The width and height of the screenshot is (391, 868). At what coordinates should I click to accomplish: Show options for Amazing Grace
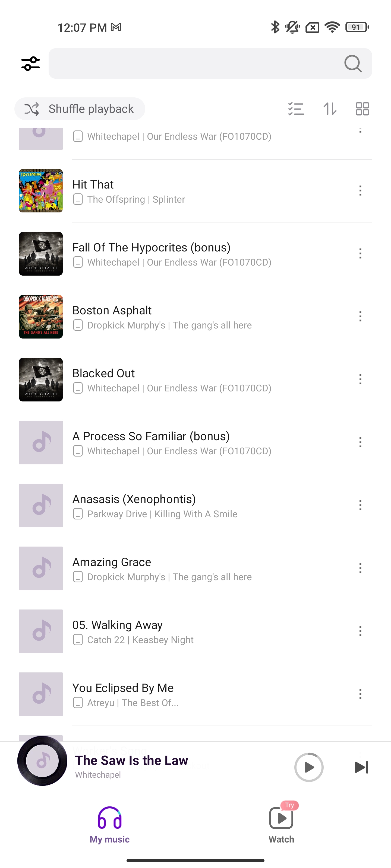coord(360,568)
